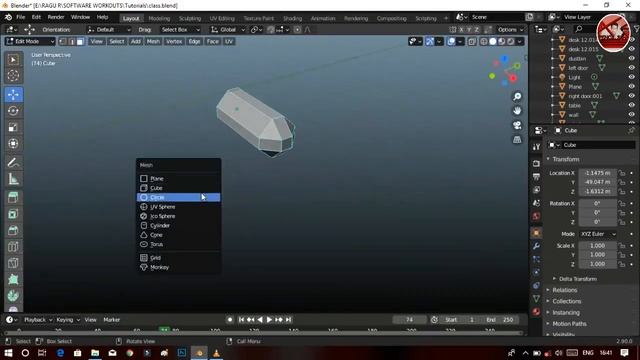Screen dimensions: 640x360
Task: Switch to face select mode
Action: (x=80, y=42)
